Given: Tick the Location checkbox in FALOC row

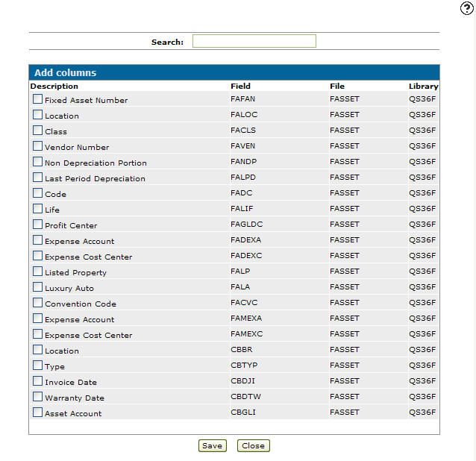Looking at the screenshot, I should coord(37,115).
